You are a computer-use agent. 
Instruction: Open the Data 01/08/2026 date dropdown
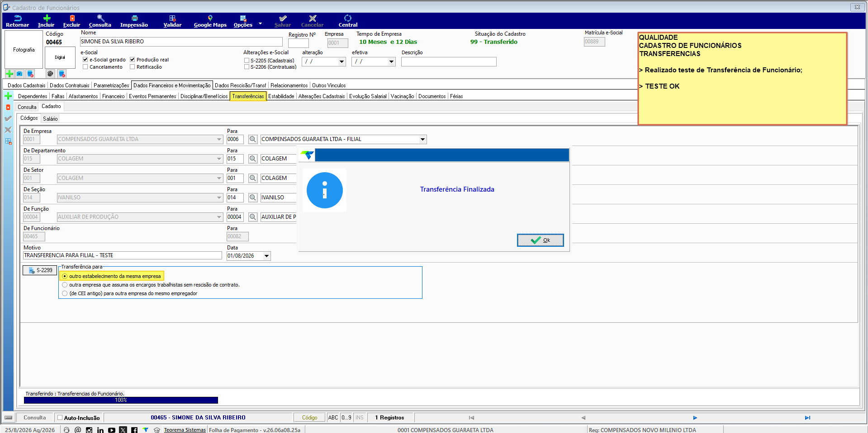coord(266,256)
